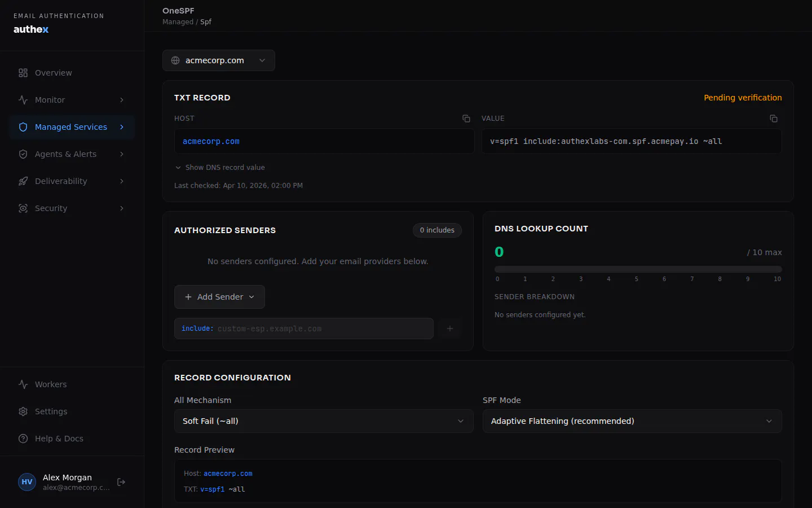Viewport: 812px width, 508px height.
Task: Click the log out icon beside Alex Morgan
Action: [x=121, y=482]
